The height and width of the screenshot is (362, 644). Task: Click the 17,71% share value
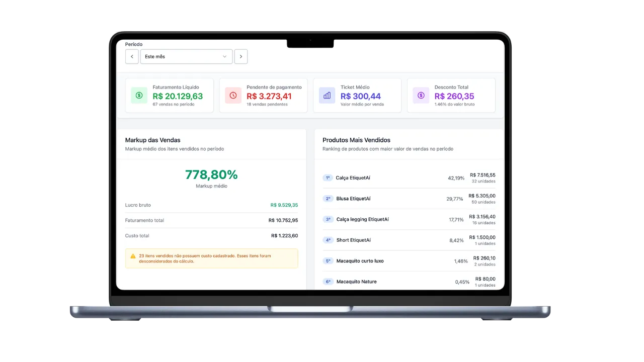pyautogui.click(x=456, y=220)
